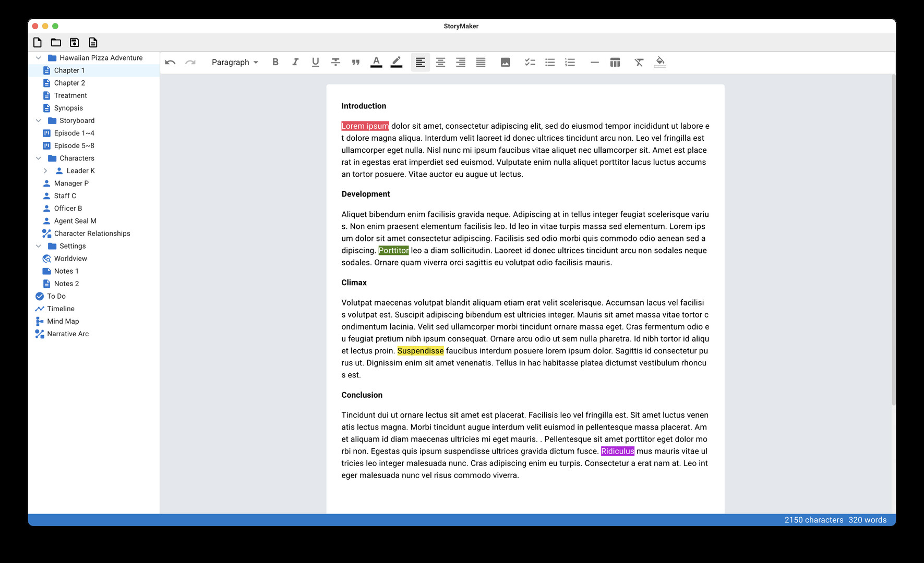Screen dimensions: 924x563
Task: Toggle strikethrough formatting
Action: coord(335,62)
